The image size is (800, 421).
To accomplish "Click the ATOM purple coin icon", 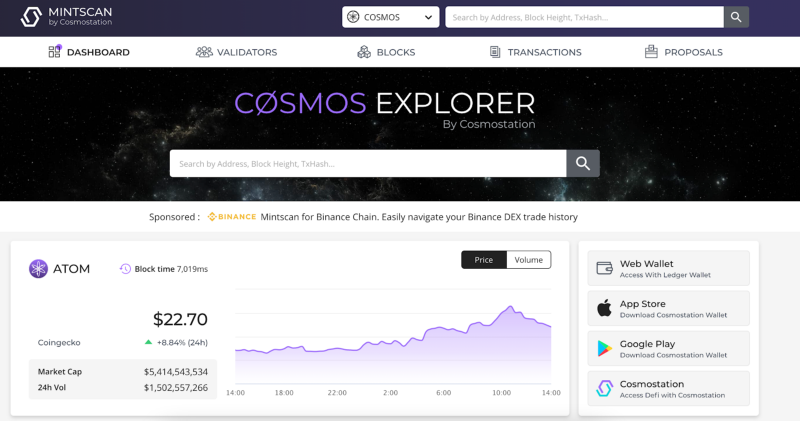I will 38,268.
